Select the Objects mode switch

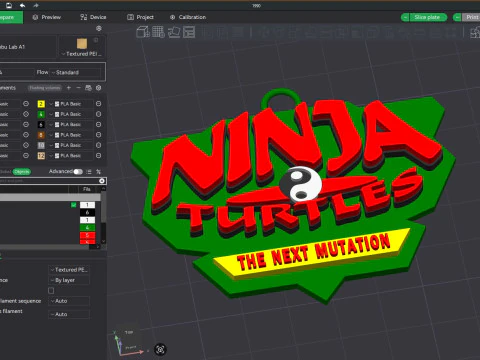click(22, 172)
